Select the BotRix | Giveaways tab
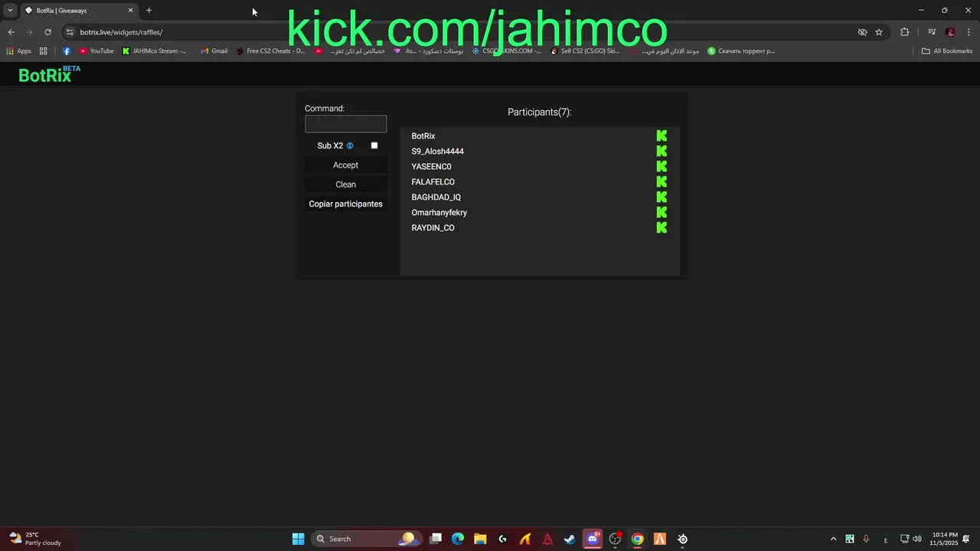980x551 pixels. click(78, 11)
